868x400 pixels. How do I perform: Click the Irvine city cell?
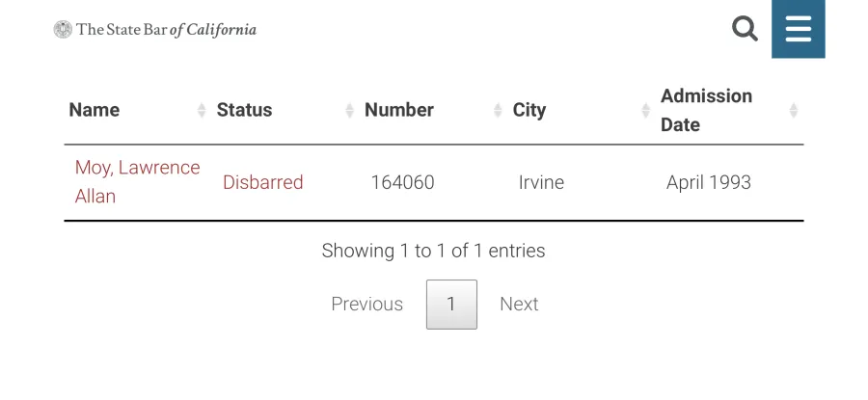541,182
